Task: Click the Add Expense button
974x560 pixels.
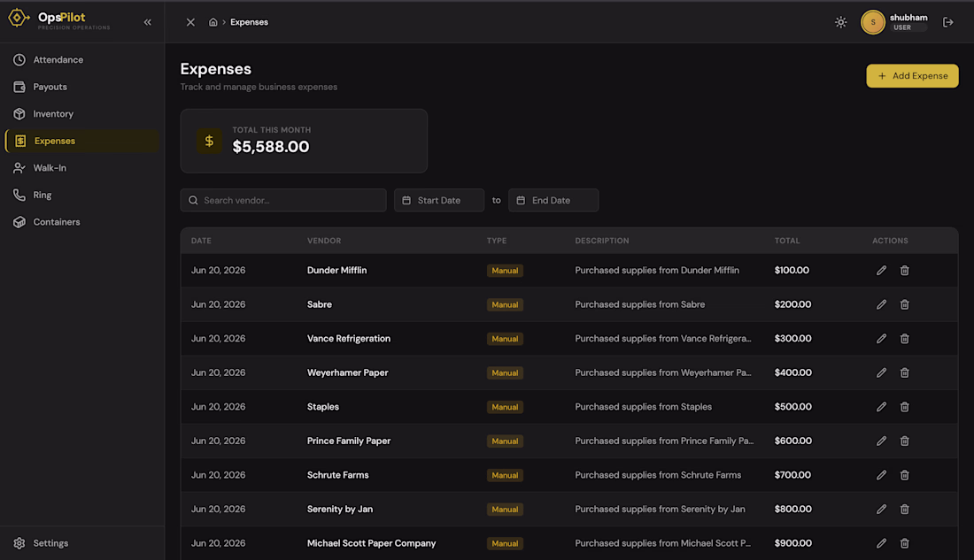Action: click(912, 76)
